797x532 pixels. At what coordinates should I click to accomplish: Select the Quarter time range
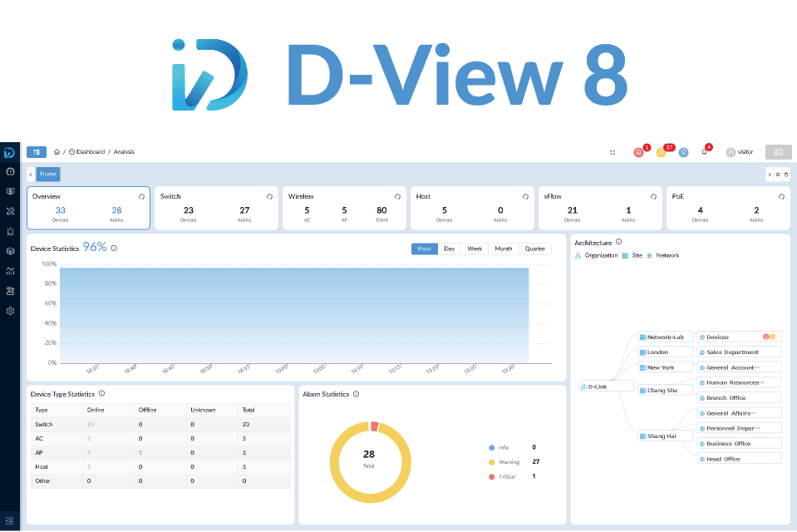pyautogui.click(x=535, y=249)
